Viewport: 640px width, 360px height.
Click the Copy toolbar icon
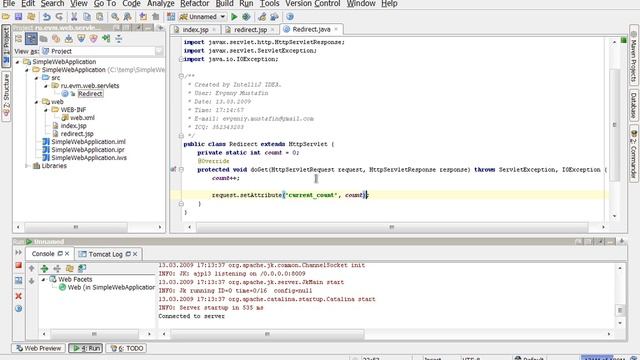pos(87,17)
